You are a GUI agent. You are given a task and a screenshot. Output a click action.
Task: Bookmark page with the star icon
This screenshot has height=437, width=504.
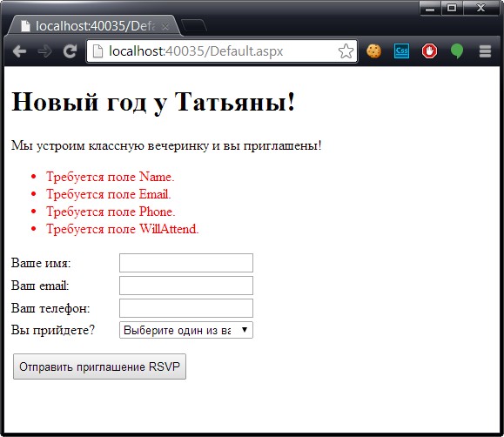(x=346, y=51)
